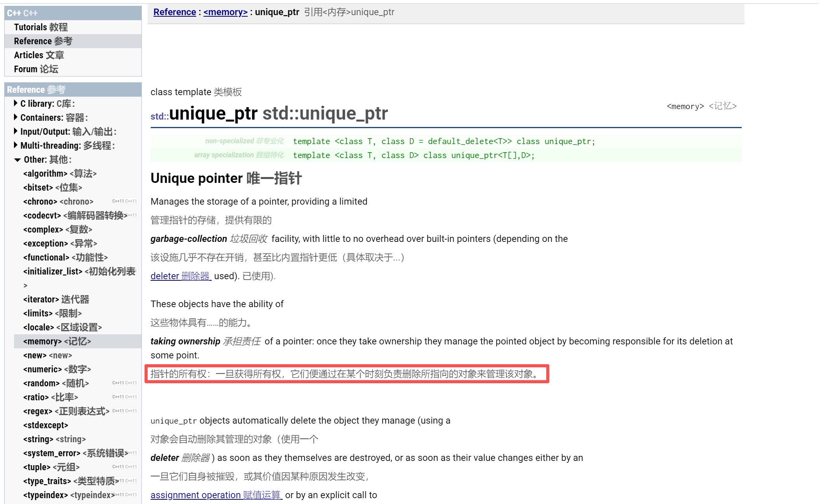The height and width of the screenshot is (504, 819).
Task: Expand the Input/Output section arrow
Action: coord(16,131)
